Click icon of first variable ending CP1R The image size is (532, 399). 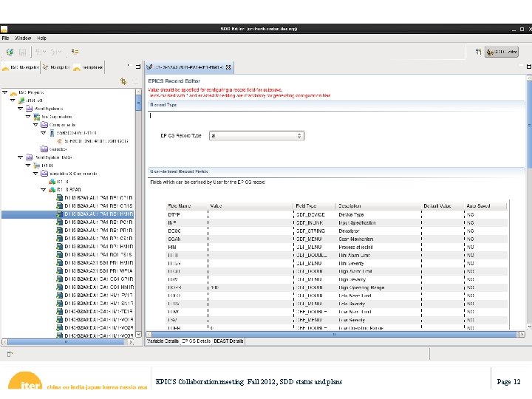(59, 198)
